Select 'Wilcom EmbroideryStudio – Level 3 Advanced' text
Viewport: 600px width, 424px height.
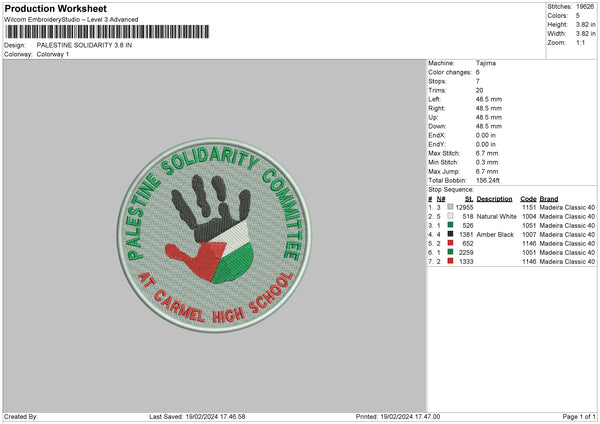tap(71, 20)
